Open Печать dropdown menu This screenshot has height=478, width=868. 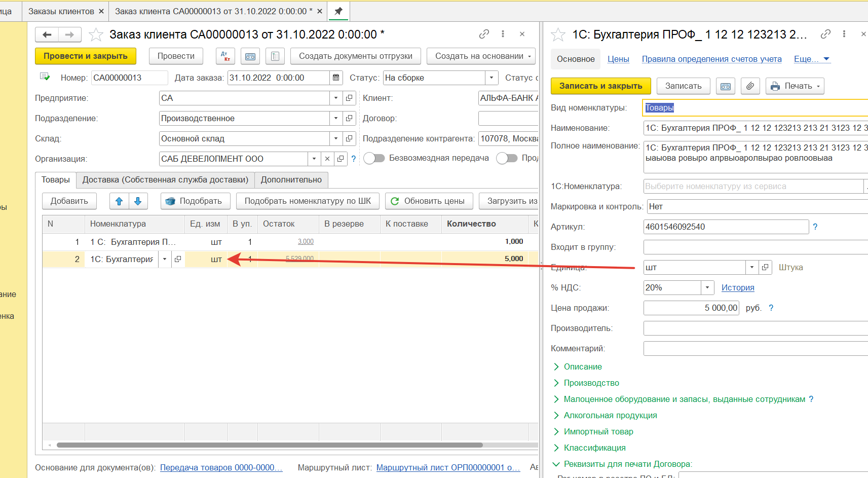pyautogui.click(x=795, y=86)
